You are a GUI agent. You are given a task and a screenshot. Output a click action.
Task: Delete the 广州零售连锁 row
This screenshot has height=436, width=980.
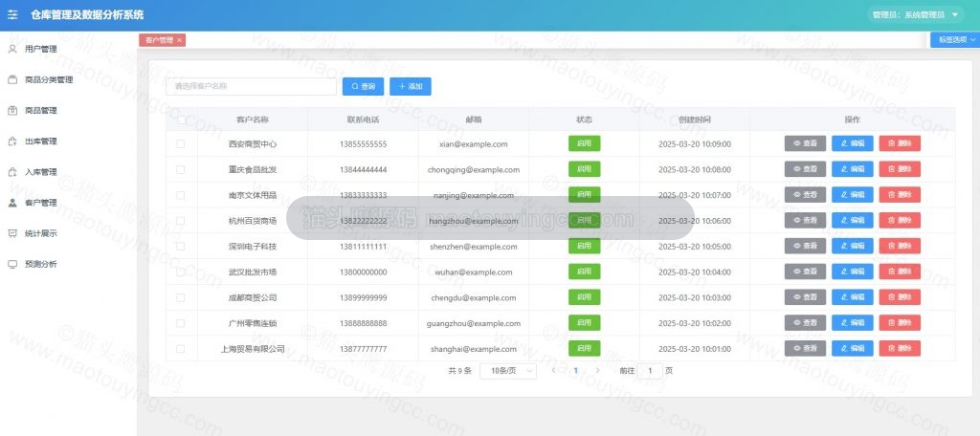[900, 322]
